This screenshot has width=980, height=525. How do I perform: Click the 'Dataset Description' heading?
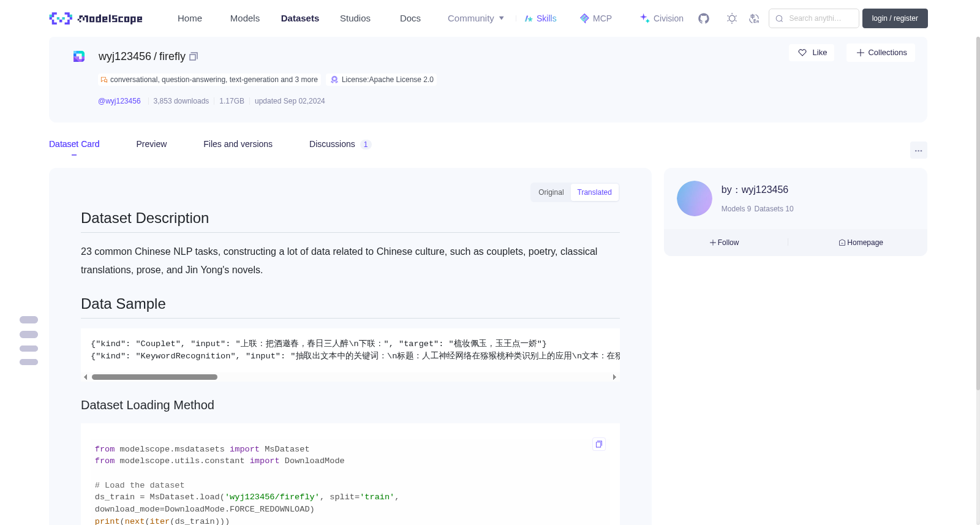click(x=145, y=218)
